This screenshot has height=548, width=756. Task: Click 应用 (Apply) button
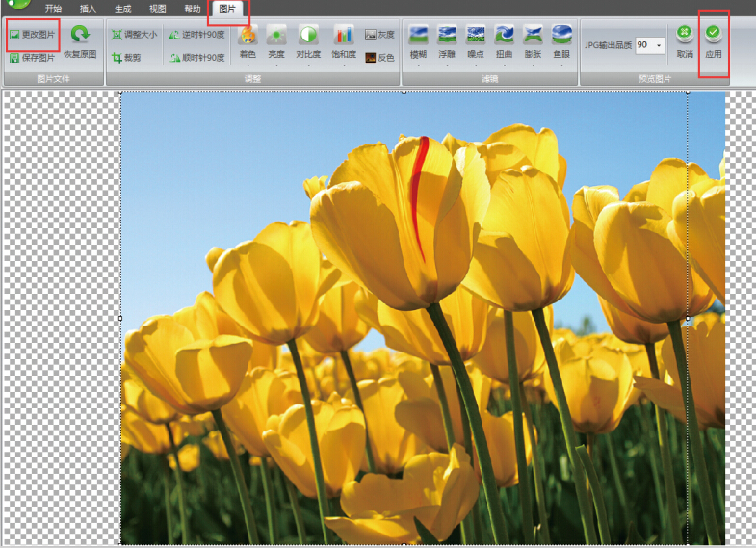713,42
